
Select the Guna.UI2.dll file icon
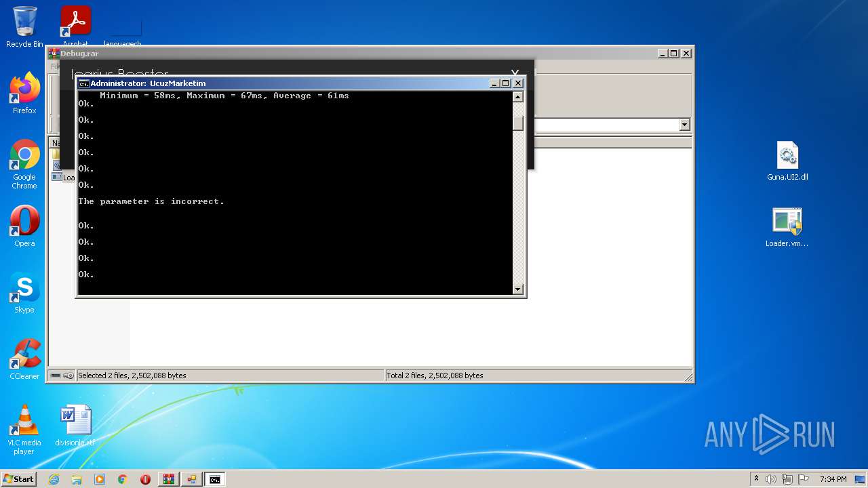(x=787, y=161)
